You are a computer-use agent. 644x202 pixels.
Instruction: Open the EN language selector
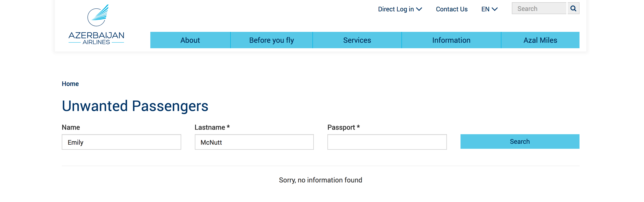pos(489,9)
